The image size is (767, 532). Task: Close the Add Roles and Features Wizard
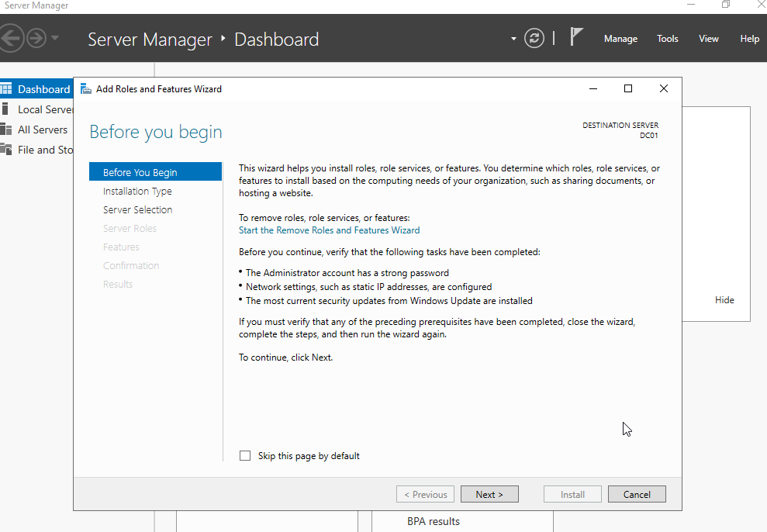664,88
